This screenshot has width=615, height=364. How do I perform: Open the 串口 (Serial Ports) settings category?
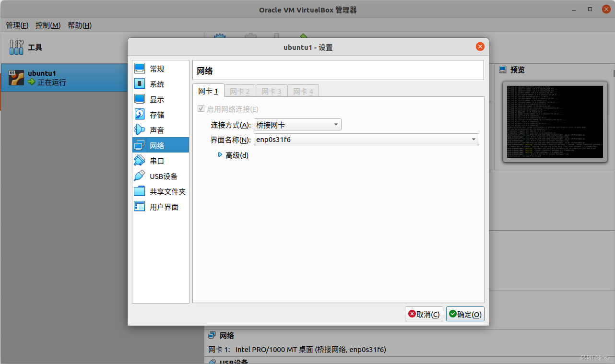click(x=161, y=161)
